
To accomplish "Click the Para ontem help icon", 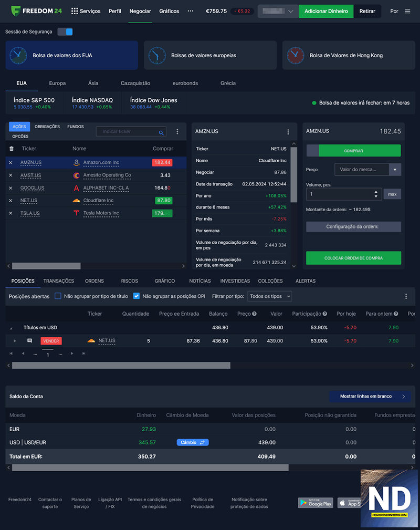I will 396,314.
